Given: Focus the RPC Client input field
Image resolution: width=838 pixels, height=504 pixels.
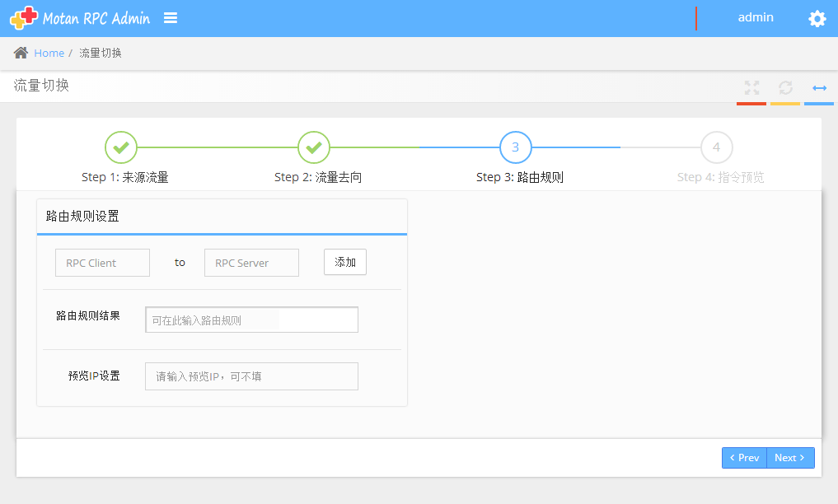Looking at the screenshot, I should 102,263.
